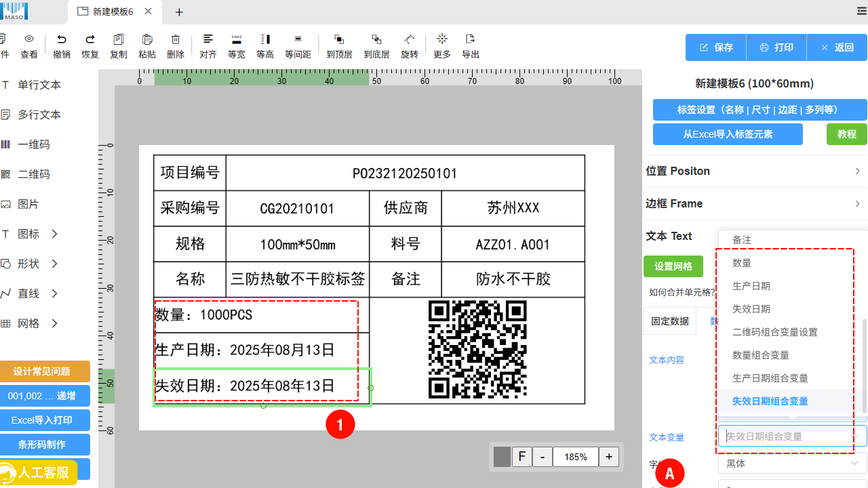Click 从Excel导入标签元素 button

pyautogui.click(x=728, y=134)
